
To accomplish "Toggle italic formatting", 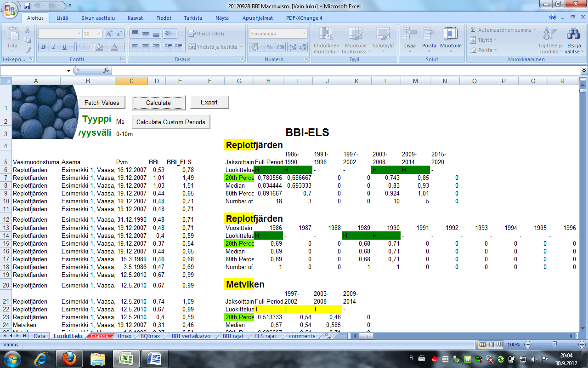I will pyautogui.click(x=54, y=47).
